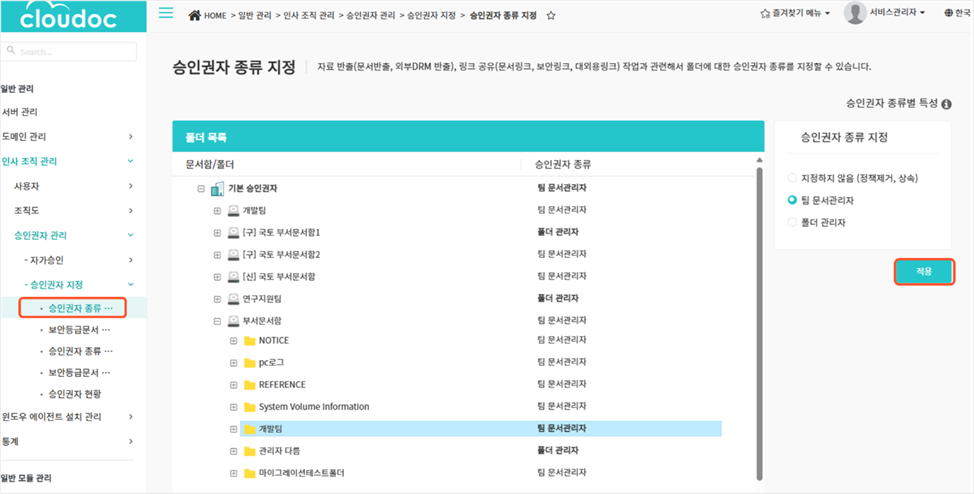974x494 pixels.
Task: Expand the 연구지원팀 tree node
Action: (x=217, y=298)
